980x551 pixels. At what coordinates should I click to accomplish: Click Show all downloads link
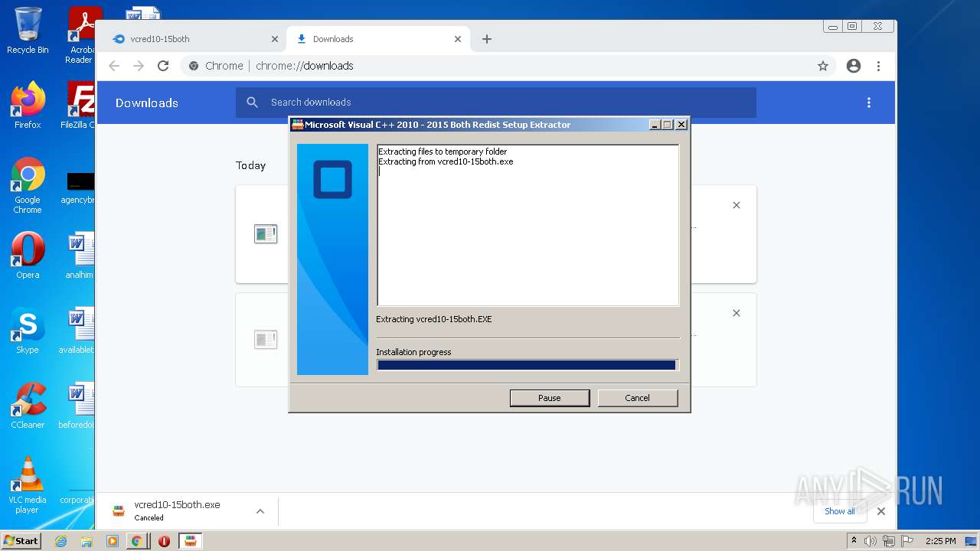click(x=840, y=511)
